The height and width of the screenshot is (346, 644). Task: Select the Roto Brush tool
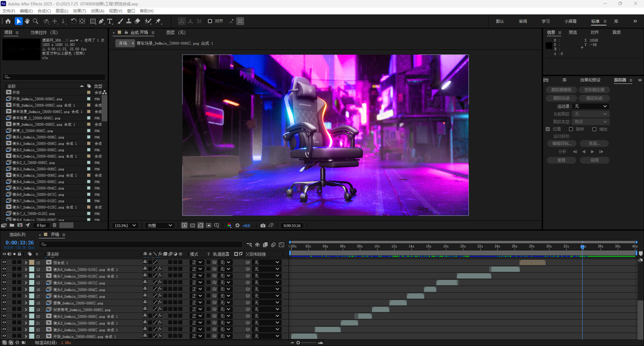click(x=148, y=21)
